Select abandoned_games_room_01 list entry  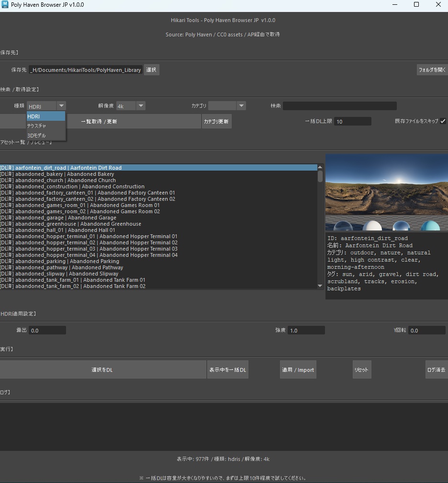click(x=158, y=205)
